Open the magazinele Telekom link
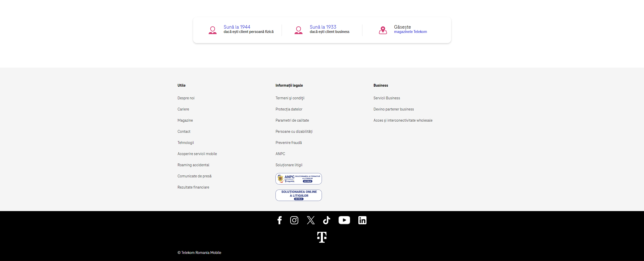Screen dimensions: 644x261 [410, 32]
